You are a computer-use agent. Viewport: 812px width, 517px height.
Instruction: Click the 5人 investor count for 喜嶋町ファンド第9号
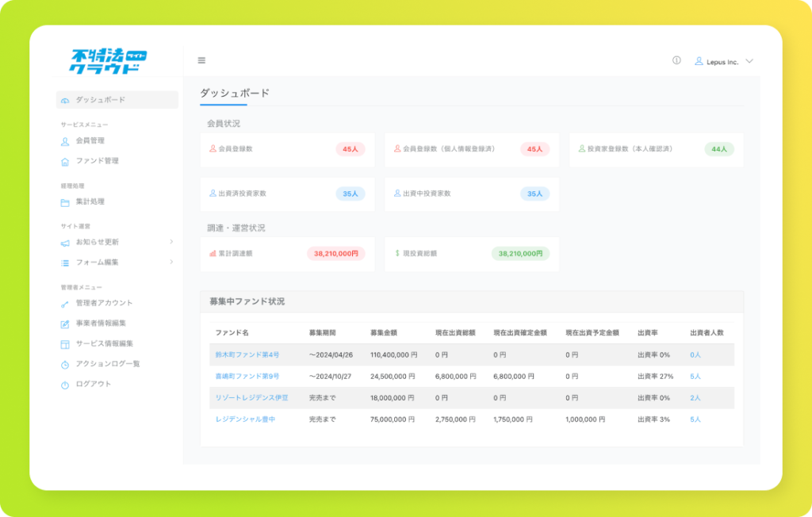695,377
